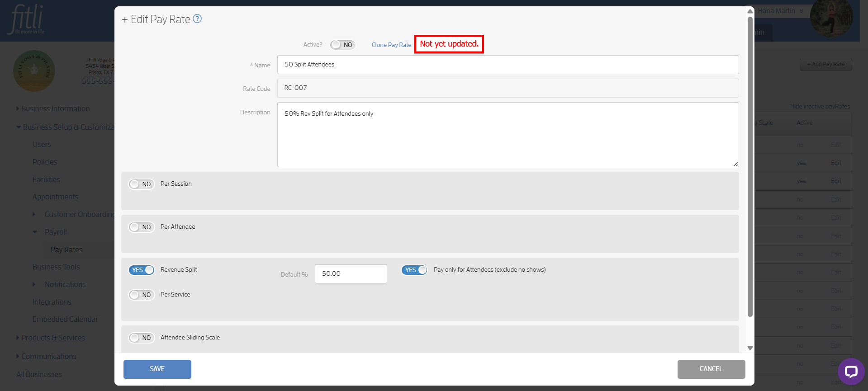Click the Rate Code field RC-007
868x391 pixels.
(508, 88)
